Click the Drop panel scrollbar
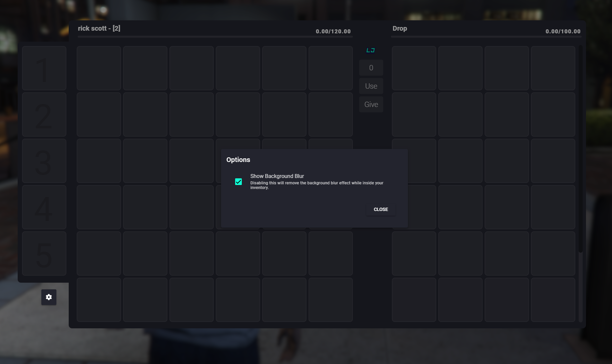The width and height of the screenshot is (612, 364). pyautogui.click(x=581, y=149)
